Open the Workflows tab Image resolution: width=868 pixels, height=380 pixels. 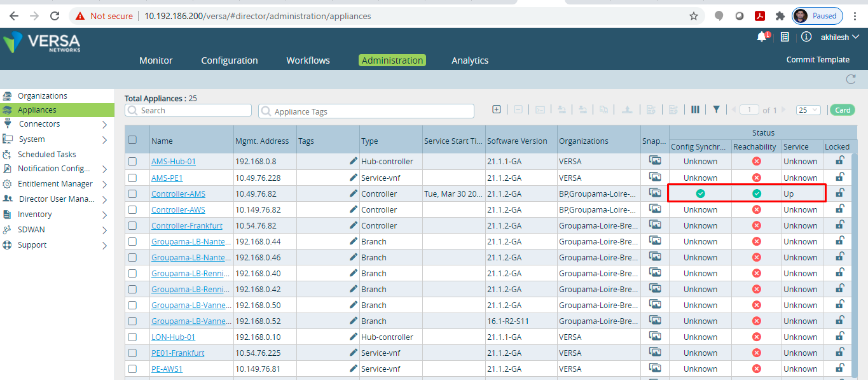coord(308,60)
